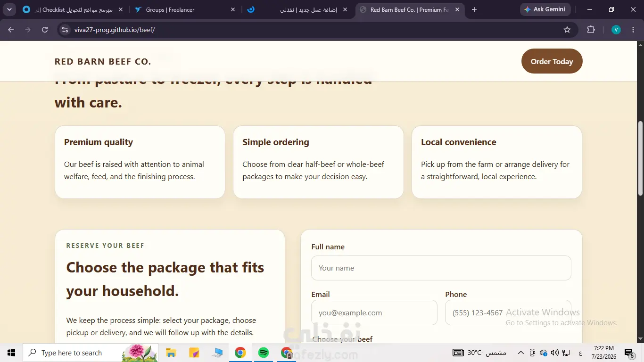Click the page vertical scrollbar thumb
This screenshot has height=362, width=644.
(x=640, y=158)
